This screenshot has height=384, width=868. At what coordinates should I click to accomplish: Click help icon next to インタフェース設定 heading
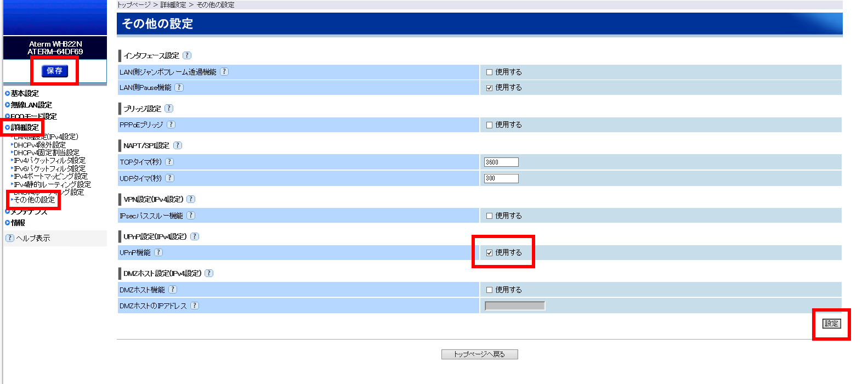tap(187, 55)
